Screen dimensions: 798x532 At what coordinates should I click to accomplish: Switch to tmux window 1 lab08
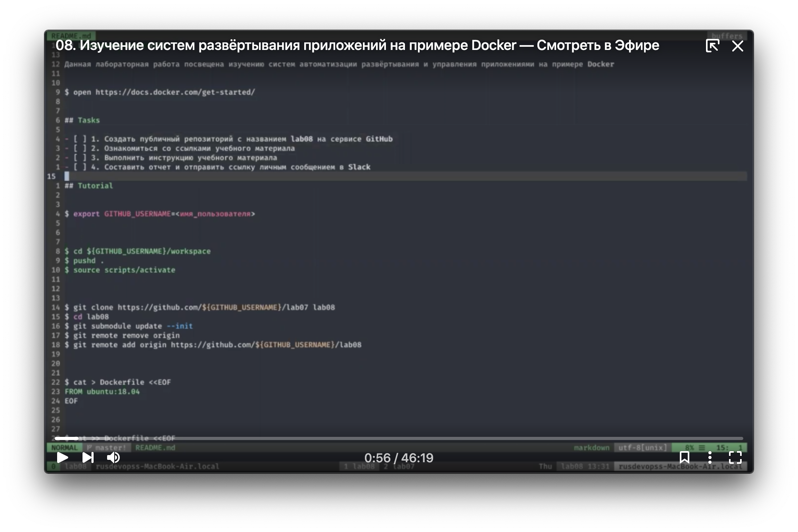coord(359,467)
